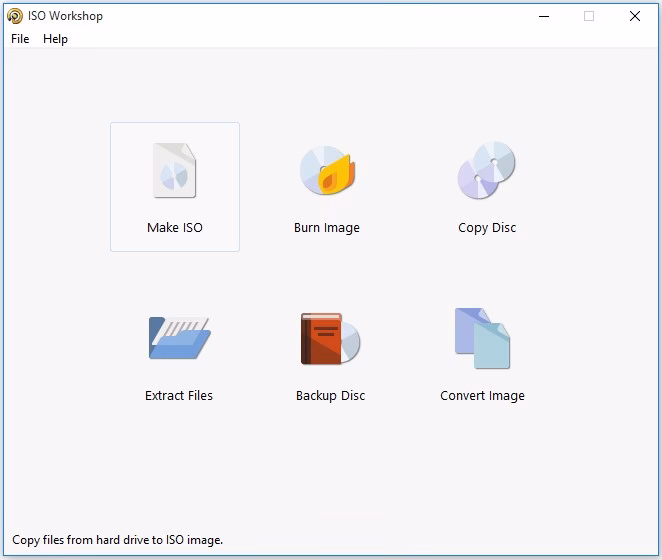Click the "ISO Workshop" title bar text

click(x=65, y=16)
